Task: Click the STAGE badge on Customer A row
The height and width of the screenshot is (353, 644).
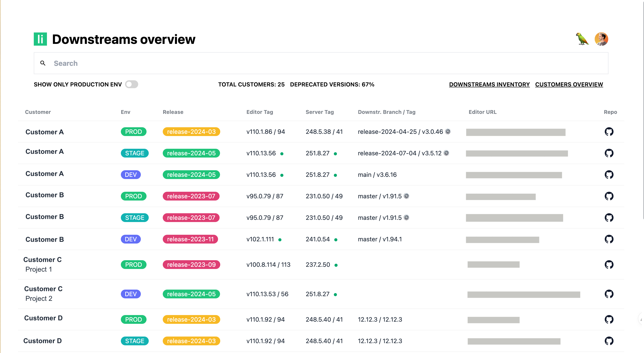Action: [x=135, y=153]
